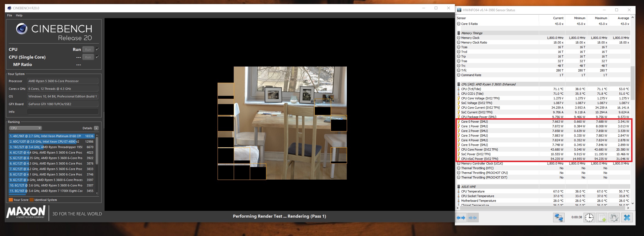Image resolution: width=644 pixels, height=236 pixels.
Task: Click the rendering preview image
Action: click(282, 123)
